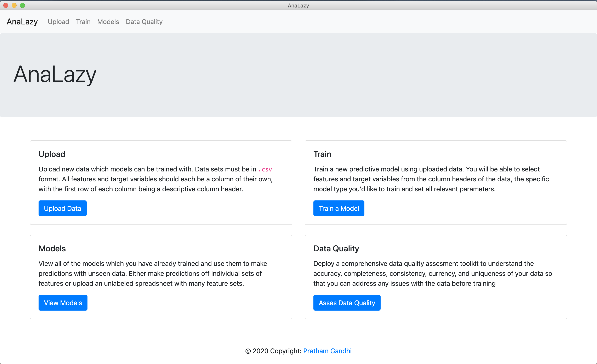Minimize window using yellow button

[14, 5]
